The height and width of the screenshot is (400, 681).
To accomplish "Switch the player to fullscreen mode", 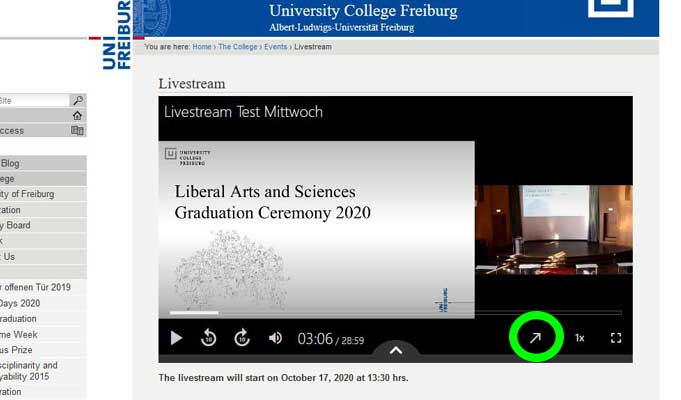I will coord(616,338).
